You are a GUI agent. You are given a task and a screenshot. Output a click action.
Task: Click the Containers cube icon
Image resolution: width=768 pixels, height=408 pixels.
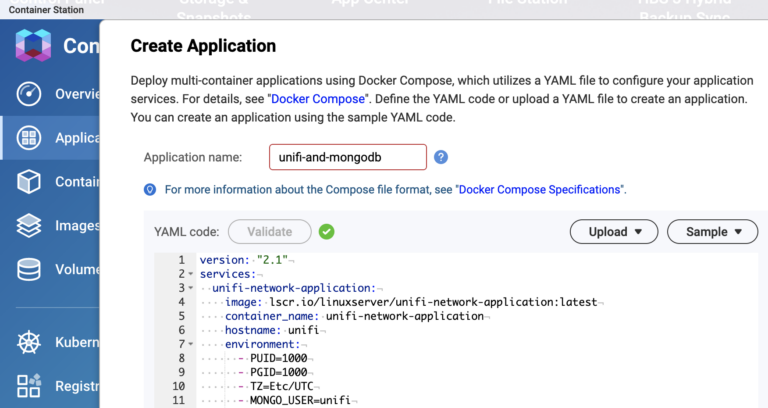coord(29,182)
